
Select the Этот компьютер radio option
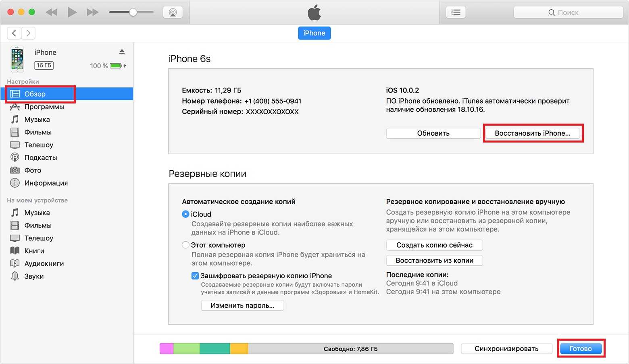click(x=185, y=245)
